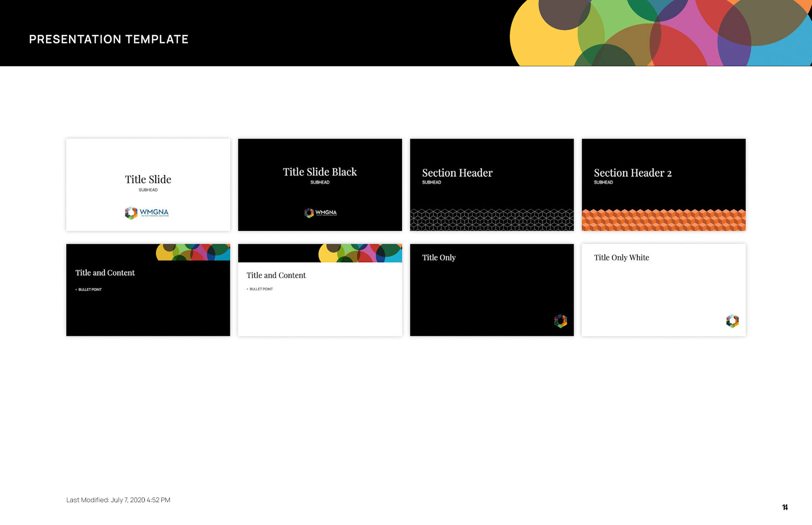
Task: Click the WMGNA logo on Title Slide Black
Action: [321, 213]
